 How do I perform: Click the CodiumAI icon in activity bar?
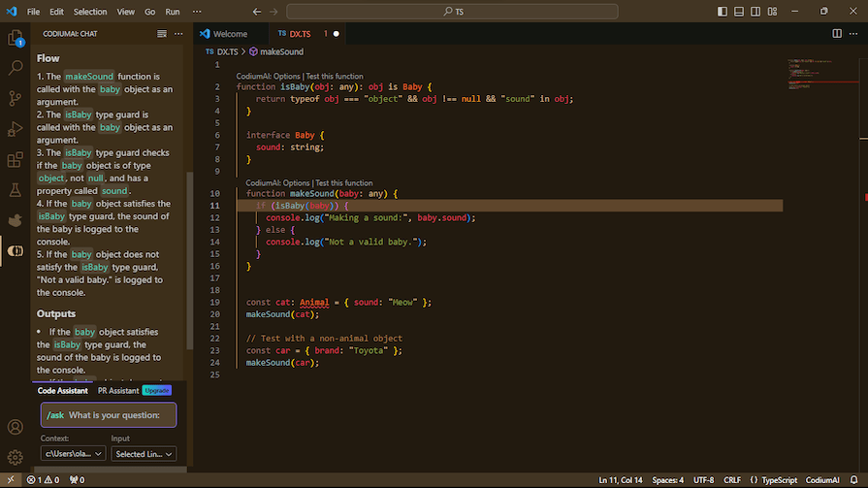[16, 250]
